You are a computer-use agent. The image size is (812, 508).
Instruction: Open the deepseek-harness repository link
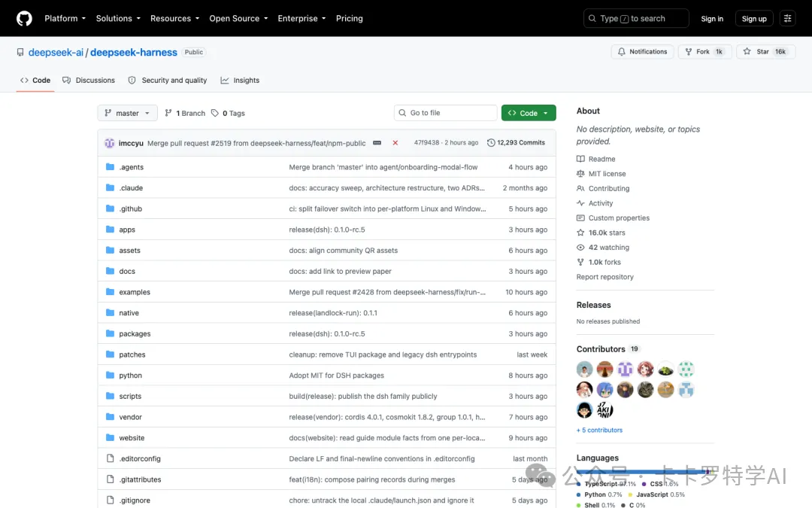134,53
